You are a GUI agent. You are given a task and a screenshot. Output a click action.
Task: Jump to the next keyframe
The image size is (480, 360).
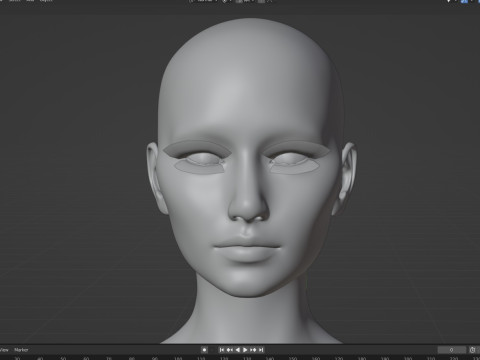tap(253, 350)
